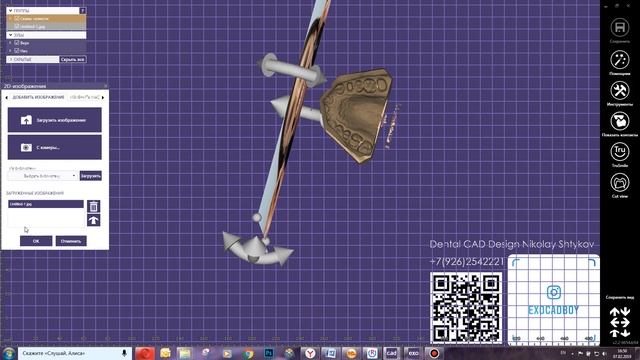Launch the TruSmile view icon
This screenshot has width=640, height=360.
620,151
